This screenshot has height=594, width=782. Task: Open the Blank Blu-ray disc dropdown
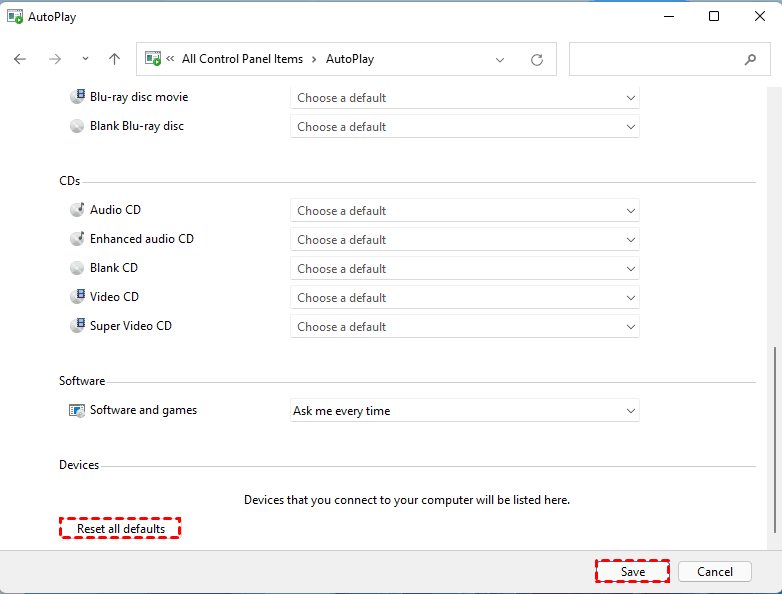point(464,127)
